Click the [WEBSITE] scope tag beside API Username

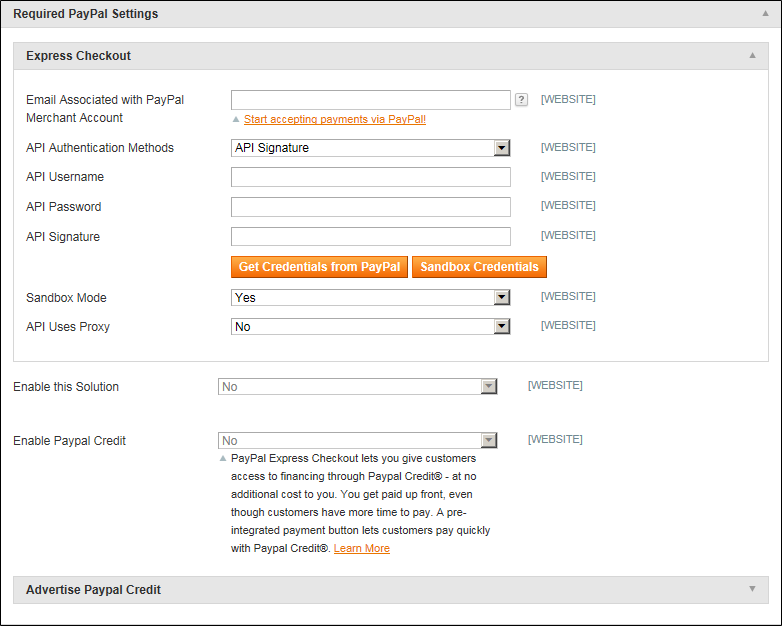(568, 176)
